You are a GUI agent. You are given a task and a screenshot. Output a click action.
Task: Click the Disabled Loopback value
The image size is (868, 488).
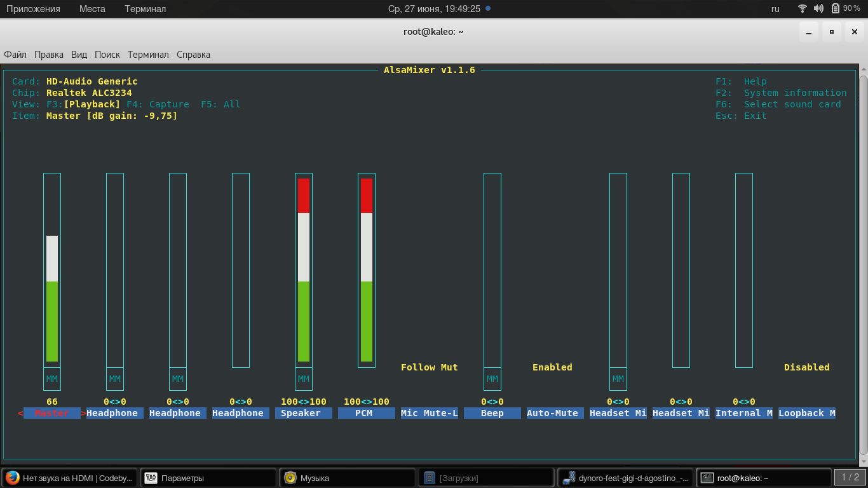[x=807, y=367]
